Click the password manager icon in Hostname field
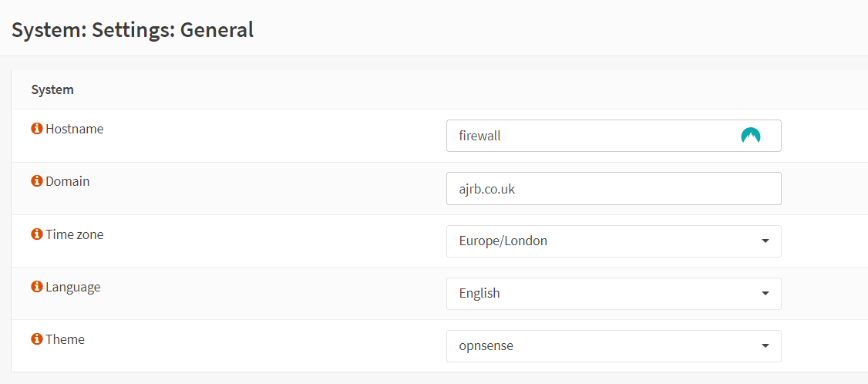The height and width of the screenshot is (384, 868). point(751,136)
